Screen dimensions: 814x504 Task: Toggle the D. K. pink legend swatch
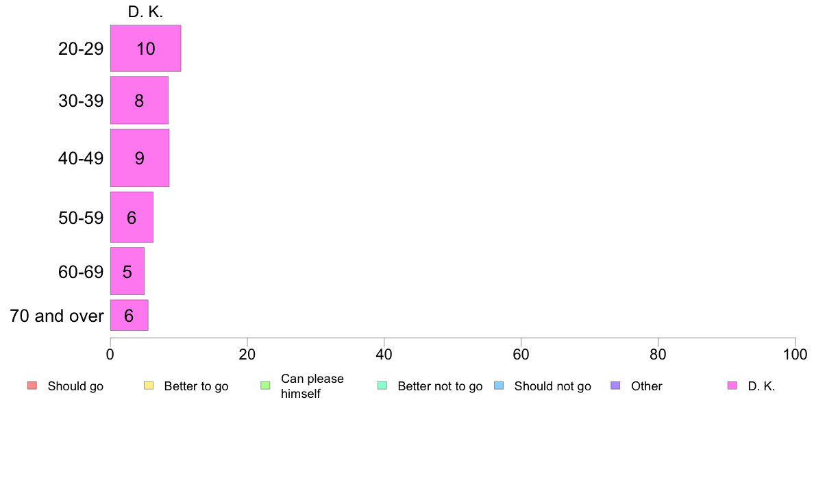732,386
